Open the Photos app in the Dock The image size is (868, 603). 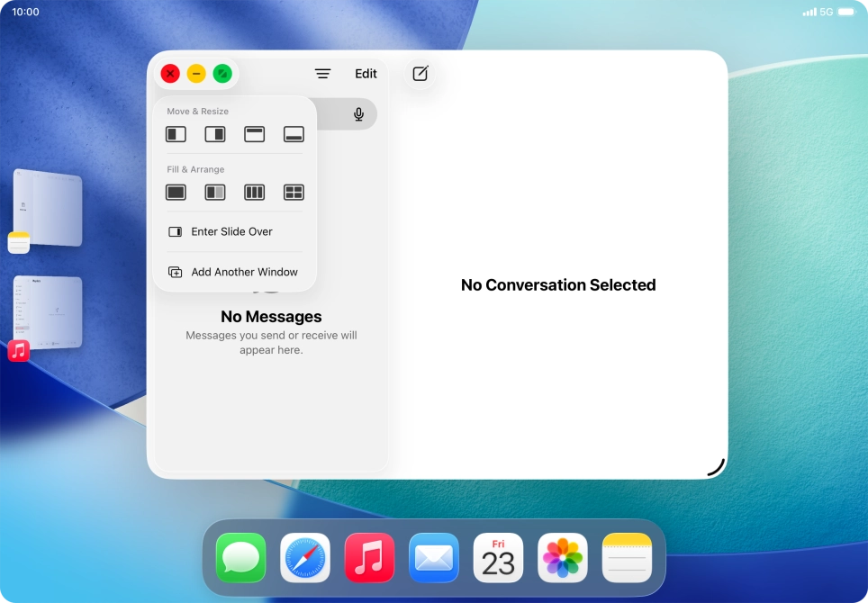[562, 557]
